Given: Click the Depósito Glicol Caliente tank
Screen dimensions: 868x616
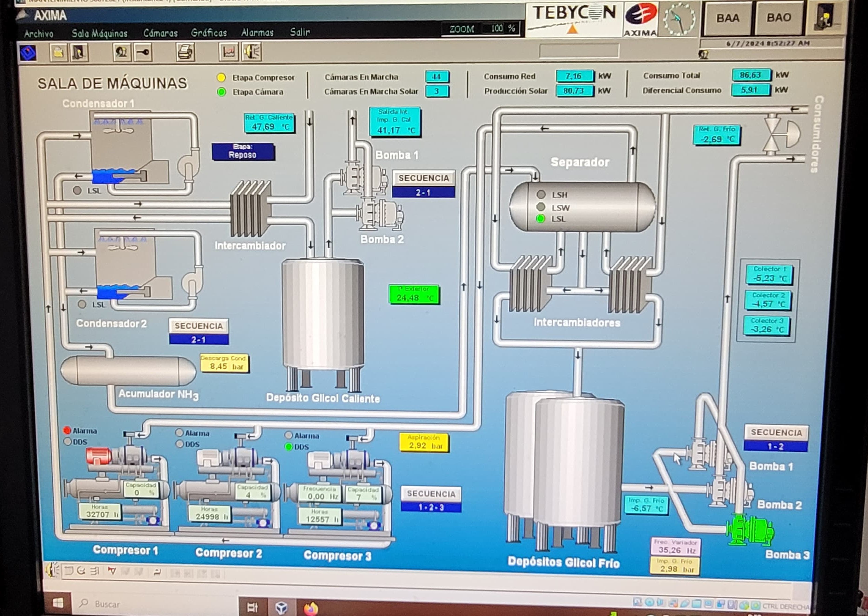Looking at the screenshot, I should tap(323, 324).
